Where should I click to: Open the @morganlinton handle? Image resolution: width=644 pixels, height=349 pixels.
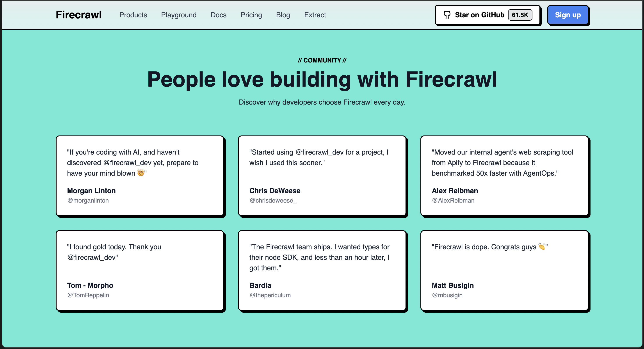click(88, 201)
